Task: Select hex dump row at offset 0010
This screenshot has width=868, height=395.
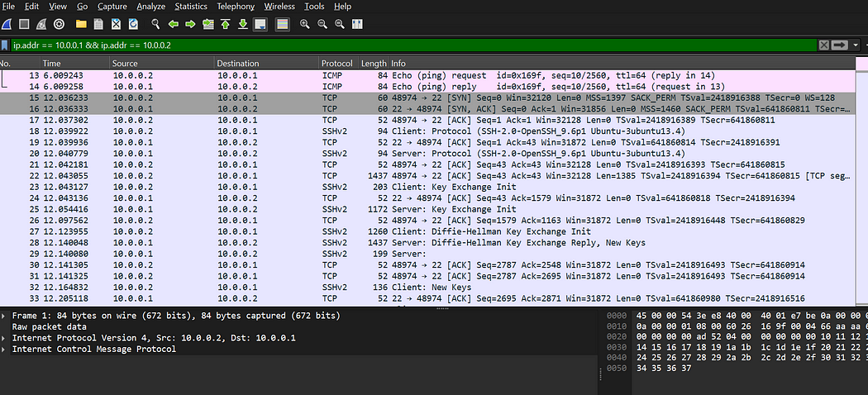Action: (737, 327)
